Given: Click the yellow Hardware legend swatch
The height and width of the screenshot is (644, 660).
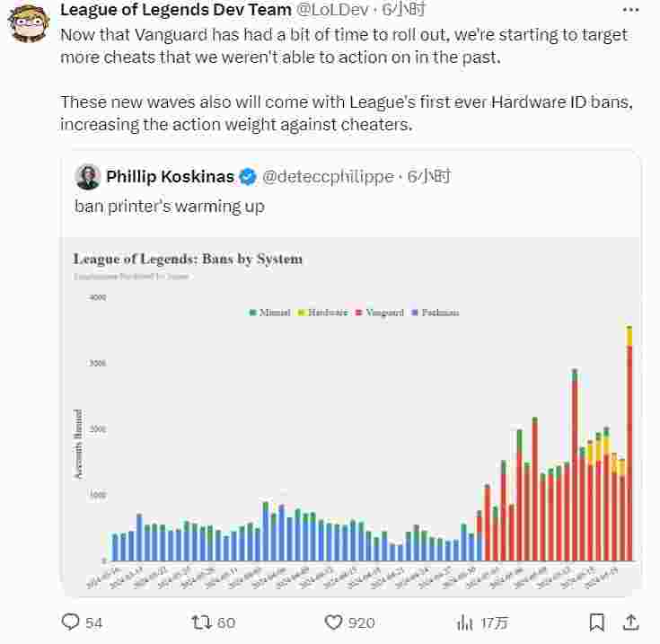Looking at the screenshot, I should 301,313.
